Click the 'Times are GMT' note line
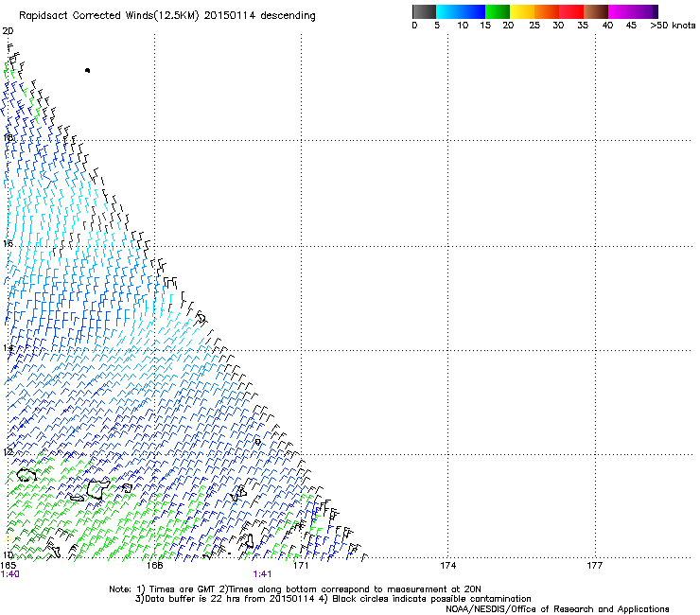The width and height of the screenshot is (700, 615). 295,589
